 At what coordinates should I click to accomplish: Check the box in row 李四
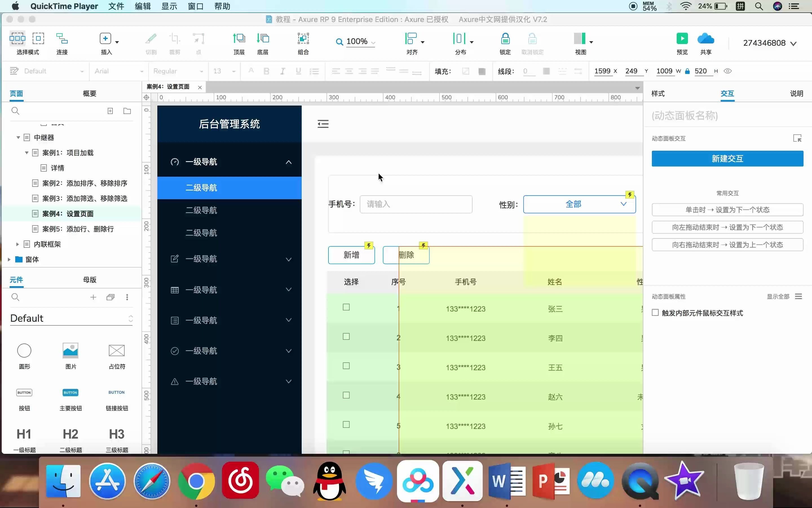pos(346,336)
